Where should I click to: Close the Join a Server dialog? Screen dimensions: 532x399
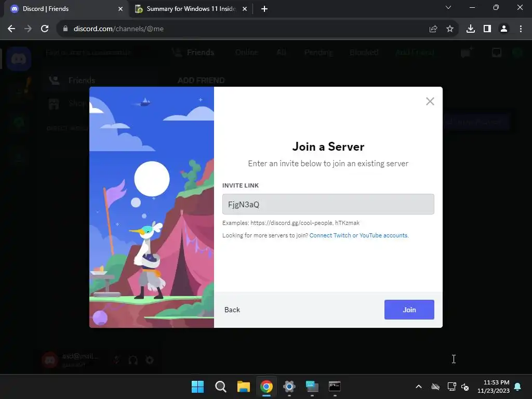coord(430,101)
